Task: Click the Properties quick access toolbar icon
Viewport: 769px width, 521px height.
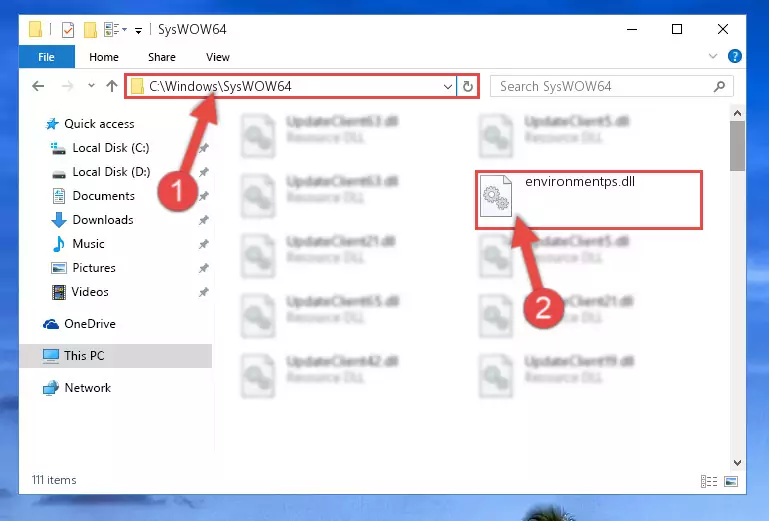Action: (x=68, y=29)
